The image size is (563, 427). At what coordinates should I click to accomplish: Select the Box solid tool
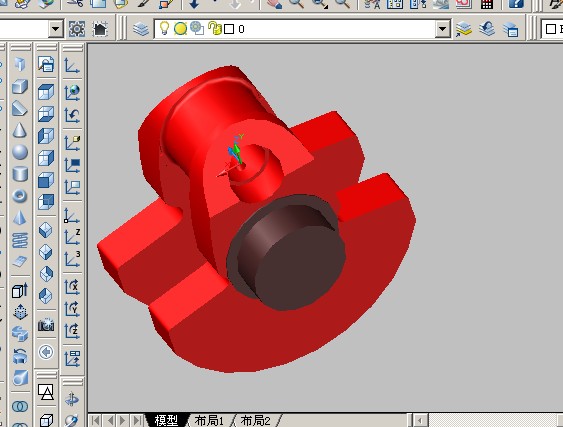click(x=20, y=87)
